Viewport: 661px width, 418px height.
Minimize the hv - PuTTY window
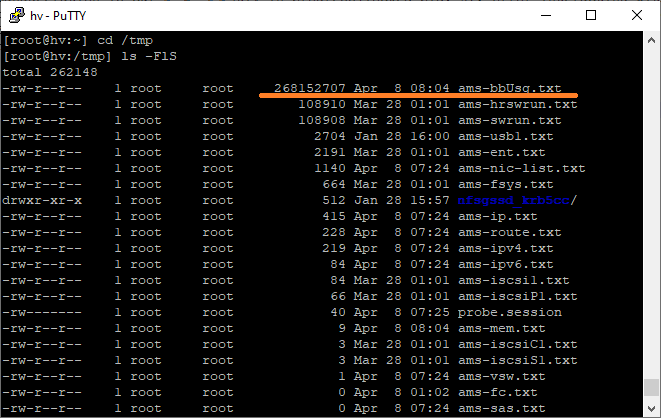(546, 15)
